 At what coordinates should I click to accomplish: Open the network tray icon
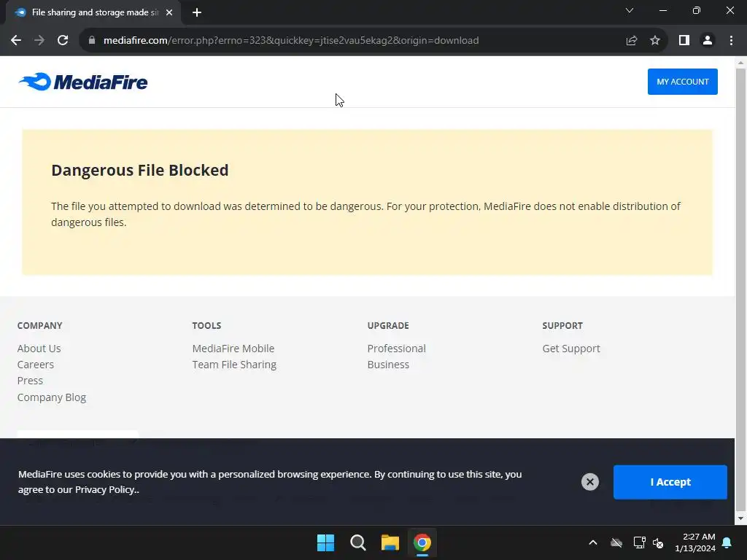click(x=639, y=542)
